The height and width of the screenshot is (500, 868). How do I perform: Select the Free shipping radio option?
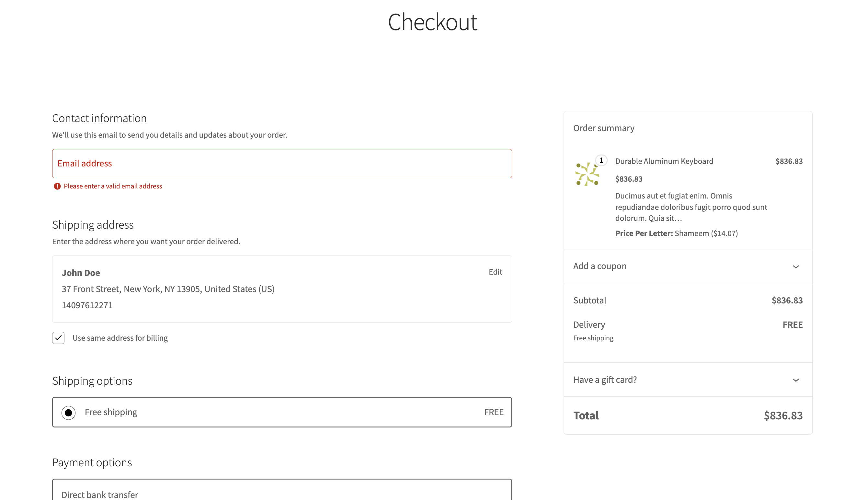point(68,413)
